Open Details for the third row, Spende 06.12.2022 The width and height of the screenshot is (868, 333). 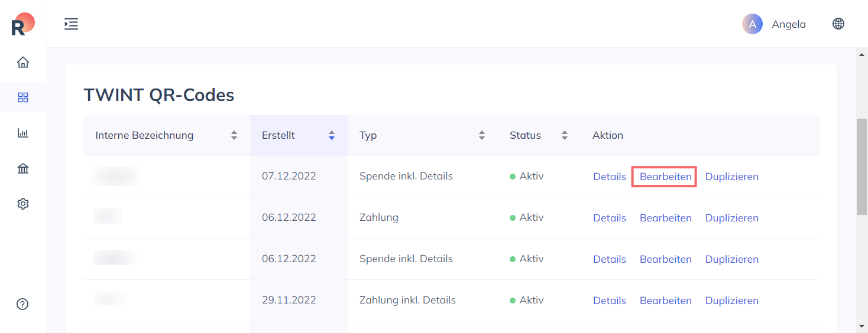(610, 259)
